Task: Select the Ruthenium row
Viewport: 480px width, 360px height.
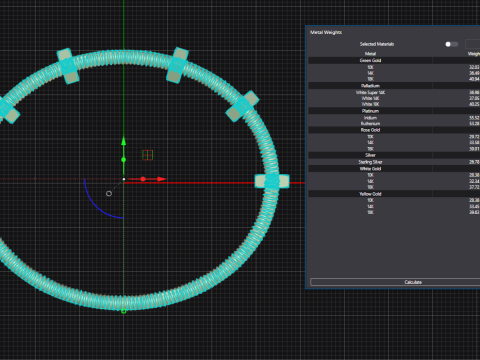Action: (394, 124)
